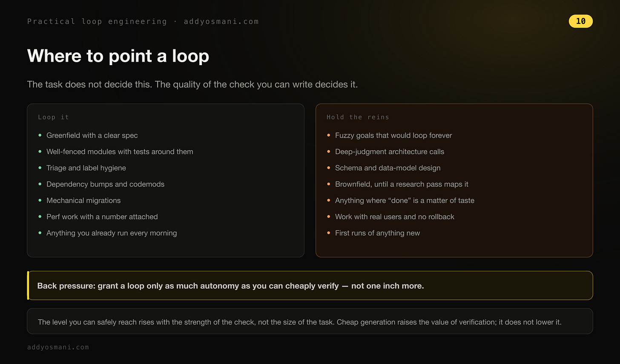
Task: Click the orange bullet beside Fuzzy goals item
Action: 329,135
